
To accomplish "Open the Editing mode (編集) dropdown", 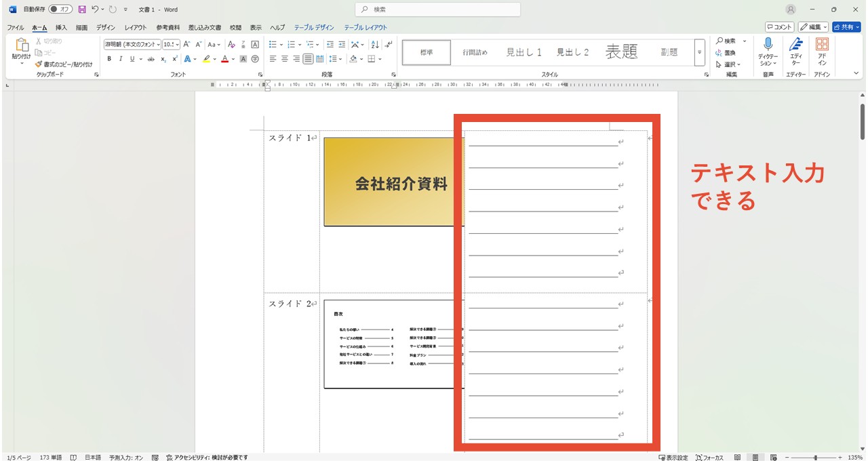I will (814, 27).
